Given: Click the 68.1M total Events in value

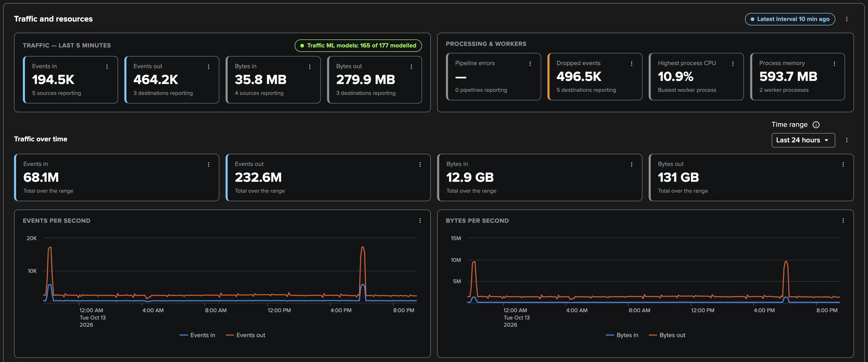Looking at the screenshot, I should pyautogui.click(x=41, y=177).
